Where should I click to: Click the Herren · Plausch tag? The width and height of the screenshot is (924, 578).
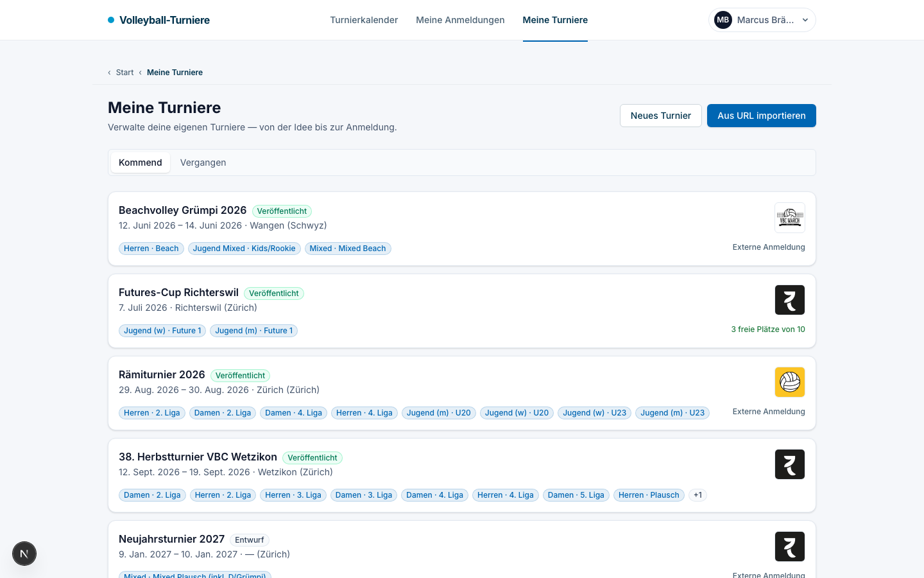pos(649,495)
